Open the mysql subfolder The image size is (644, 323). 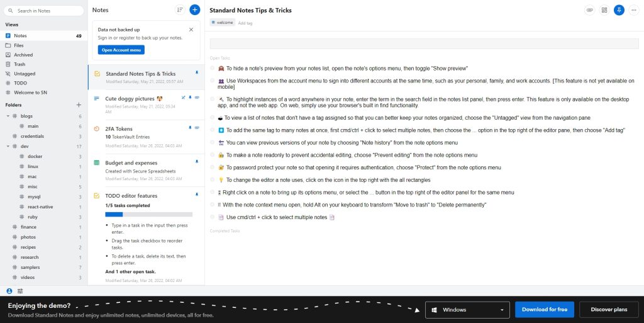(x=43, y=196)
